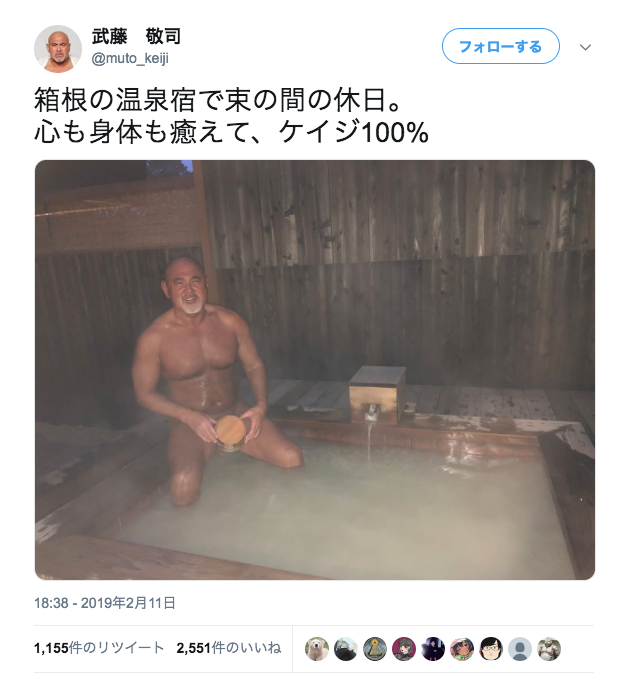Viewport: 633px width, 675px height.
Task: Open the default gray silhouette avatar profile
Action: 520,649
